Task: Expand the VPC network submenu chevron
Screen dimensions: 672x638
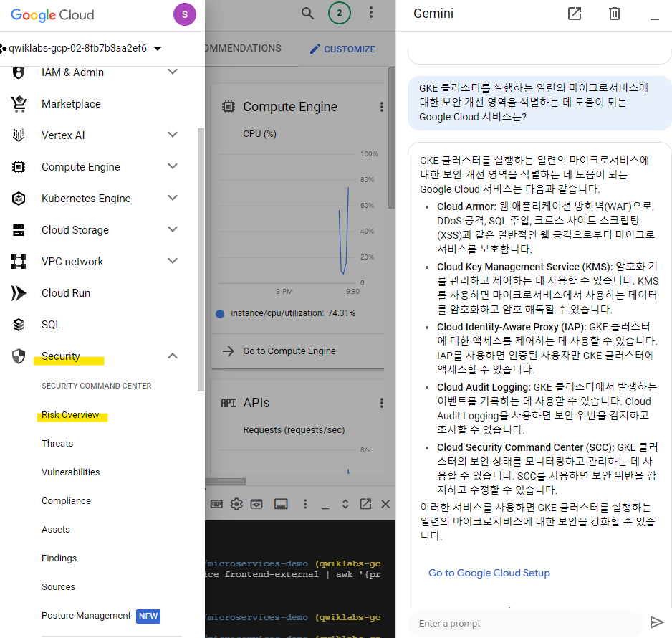Action: tap(172, 261)
